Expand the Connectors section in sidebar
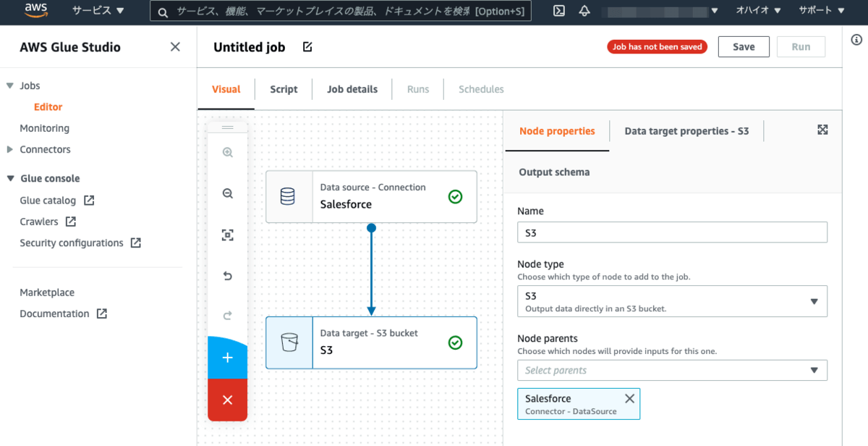 click(x=10, y=149)
